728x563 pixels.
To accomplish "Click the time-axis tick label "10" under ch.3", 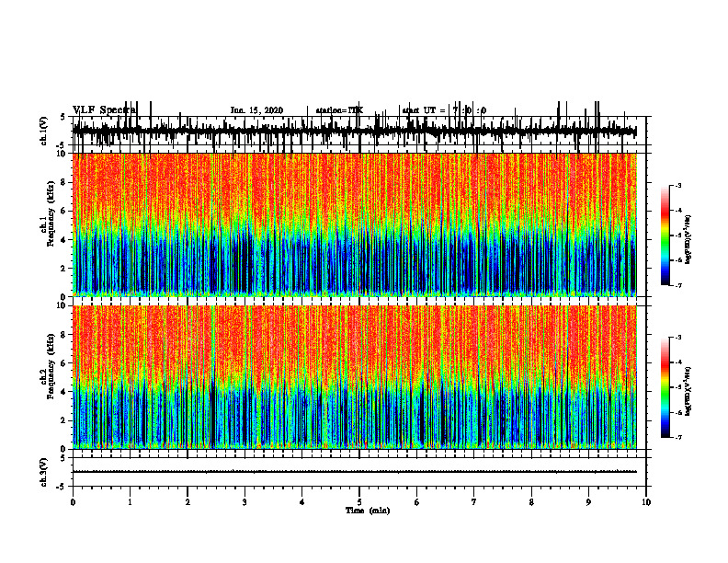I will click(x=646, y=502).
